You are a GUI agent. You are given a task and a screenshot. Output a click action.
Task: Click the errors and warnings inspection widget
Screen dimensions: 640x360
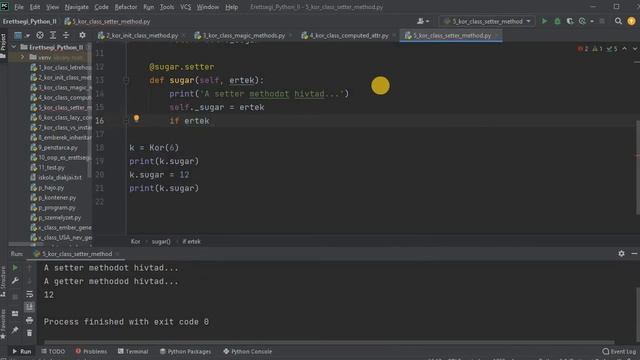tap(597, 49)
